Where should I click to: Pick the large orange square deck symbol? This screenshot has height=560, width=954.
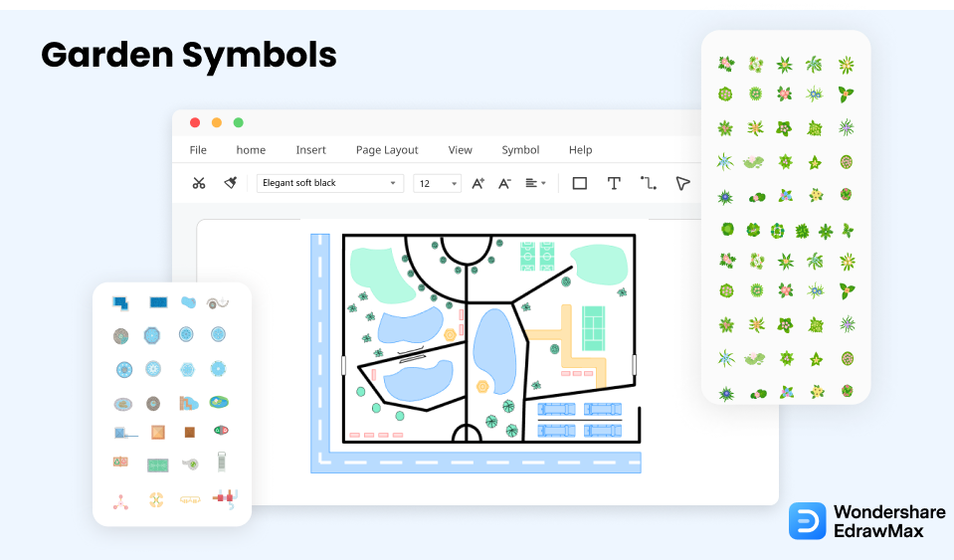pyautogui.click(x=158, y=432)
